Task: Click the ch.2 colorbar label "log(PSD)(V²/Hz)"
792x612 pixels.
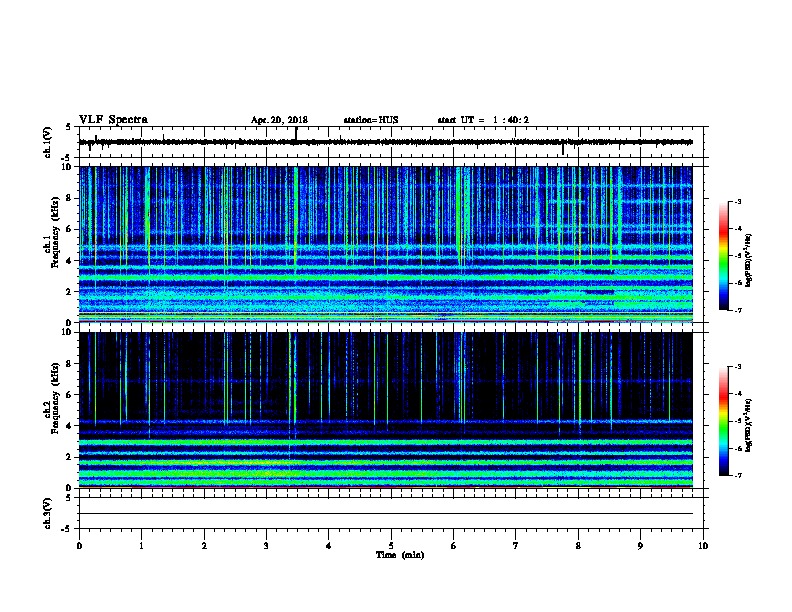Action: 748,425
